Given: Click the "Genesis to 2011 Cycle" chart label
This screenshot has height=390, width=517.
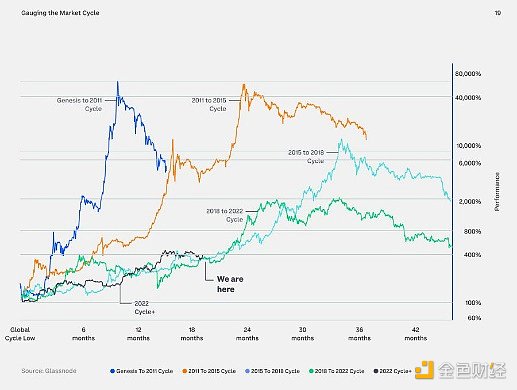Looking at the screenshot, I should 79,104.
